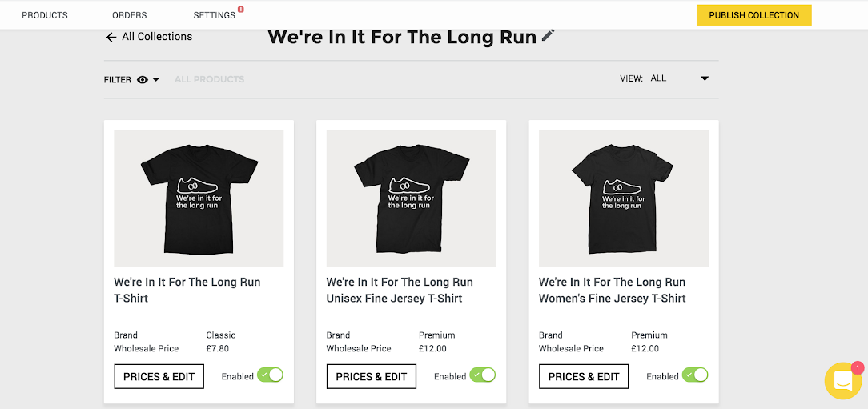Open the Settings menu item
Screen dimensions: 868x409
[214, 15]
